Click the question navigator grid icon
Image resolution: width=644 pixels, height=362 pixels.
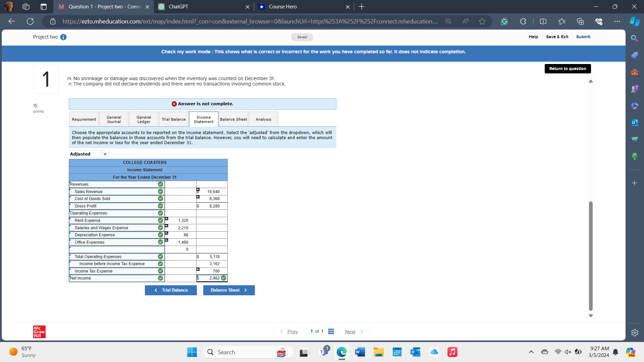click(x=331, y=331)
